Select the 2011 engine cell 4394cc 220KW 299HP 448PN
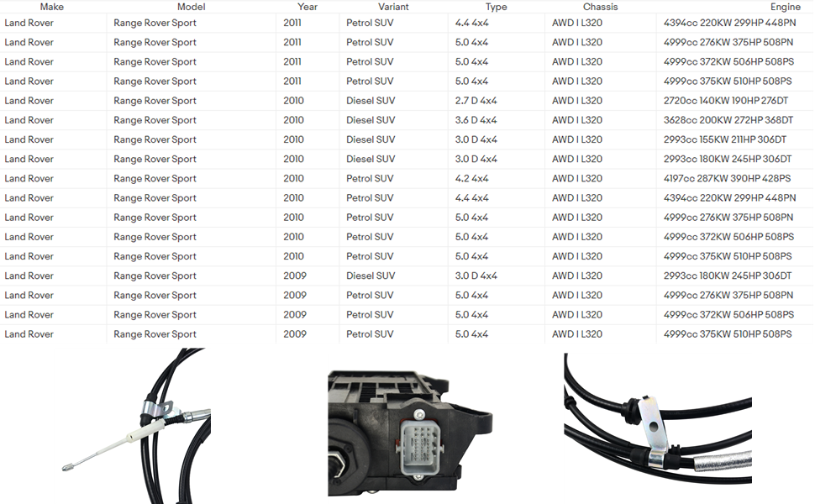 (730, 23)
